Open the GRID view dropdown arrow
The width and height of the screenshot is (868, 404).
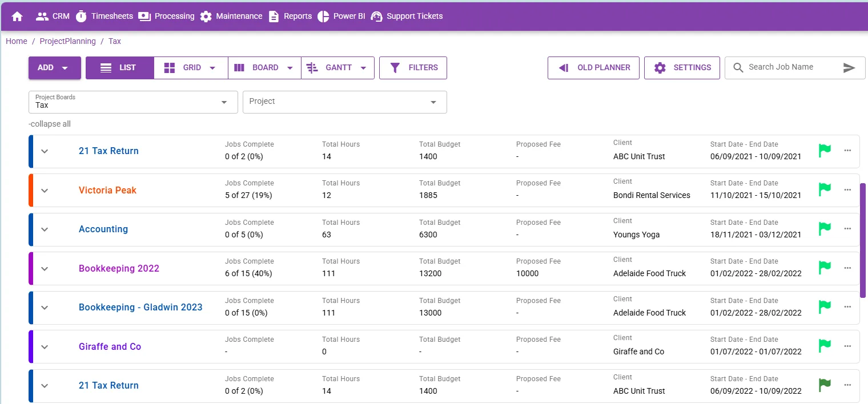[x=212, y=68]
